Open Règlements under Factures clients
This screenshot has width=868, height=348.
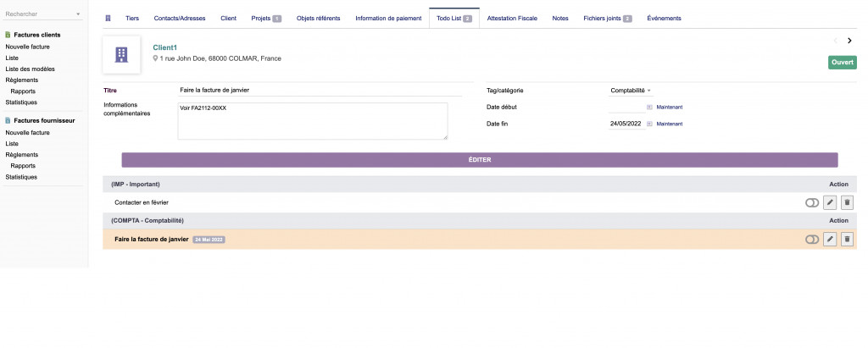[x=21, y=80]
